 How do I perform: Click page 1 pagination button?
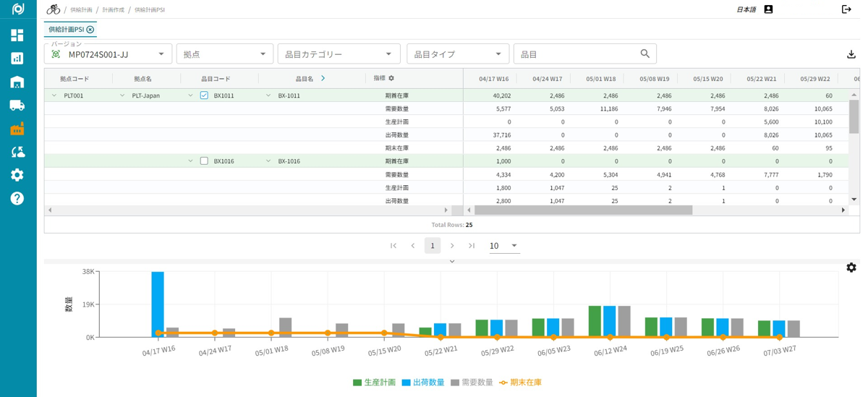433,246
